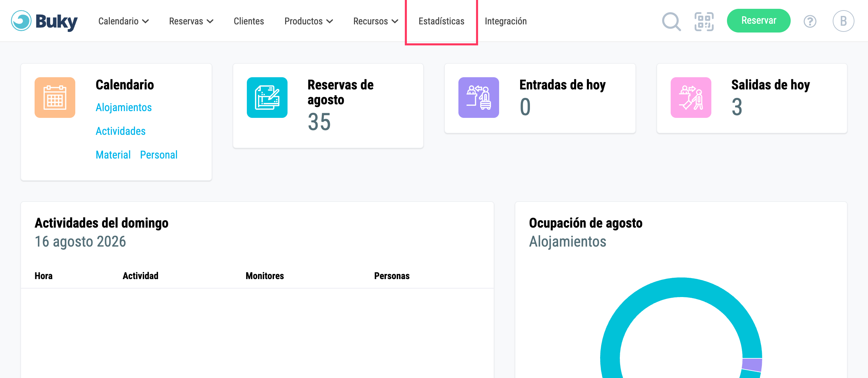Click the Entradas de hoy title
Viewport: 868px width, 378px height.
click(x=563, y=85)
